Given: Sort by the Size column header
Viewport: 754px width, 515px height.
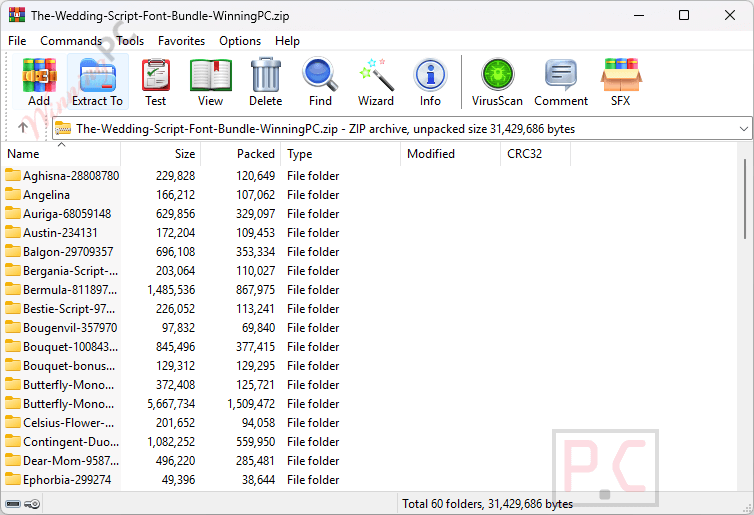Looking at the screenshot, I should pos(161,154).
